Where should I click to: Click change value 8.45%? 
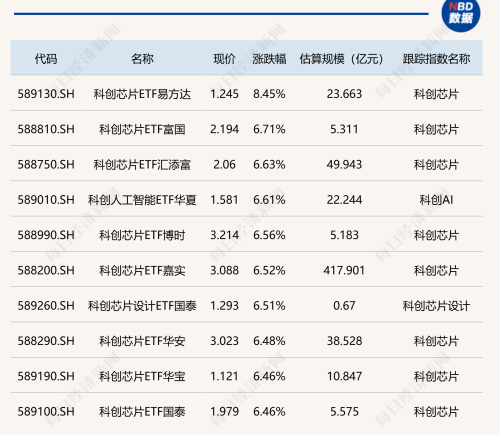[x=269, y=94]
